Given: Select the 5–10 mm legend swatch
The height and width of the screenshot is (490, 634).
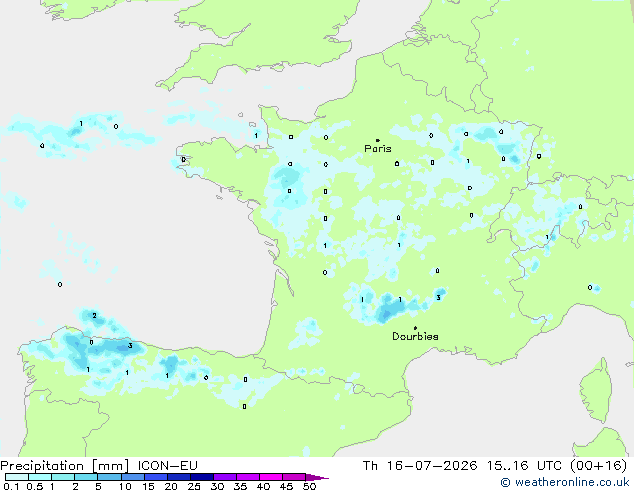Looking at the screenshot, I should pos(109,477).
